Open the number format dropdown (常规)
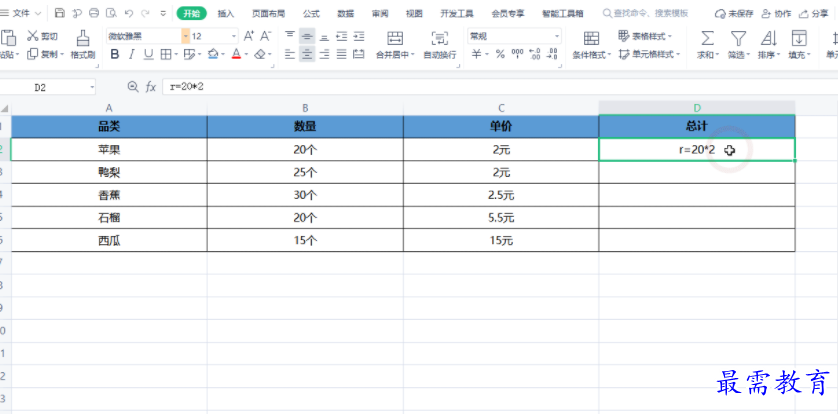 click(557, 36)
